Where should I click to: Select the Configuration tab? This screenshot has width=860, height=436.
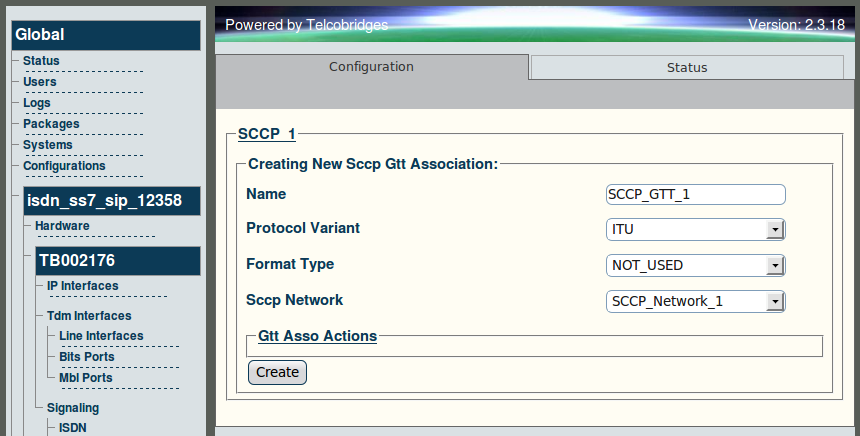pyautogui.click(x=371, y=67)
